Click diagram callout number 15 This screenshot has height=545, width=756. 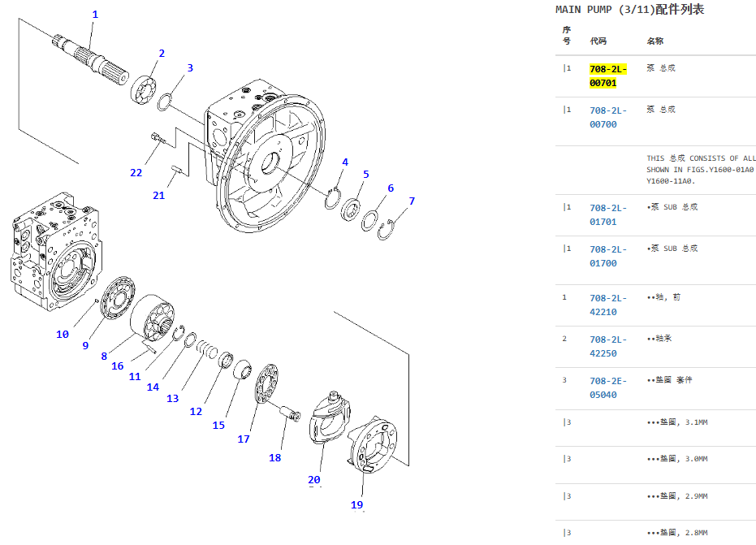coord(218,426)
